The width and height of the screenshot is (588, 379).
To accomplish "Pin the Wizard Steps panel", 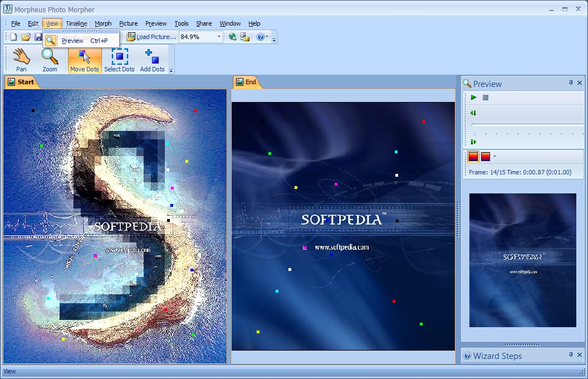I will pos(571,354).
